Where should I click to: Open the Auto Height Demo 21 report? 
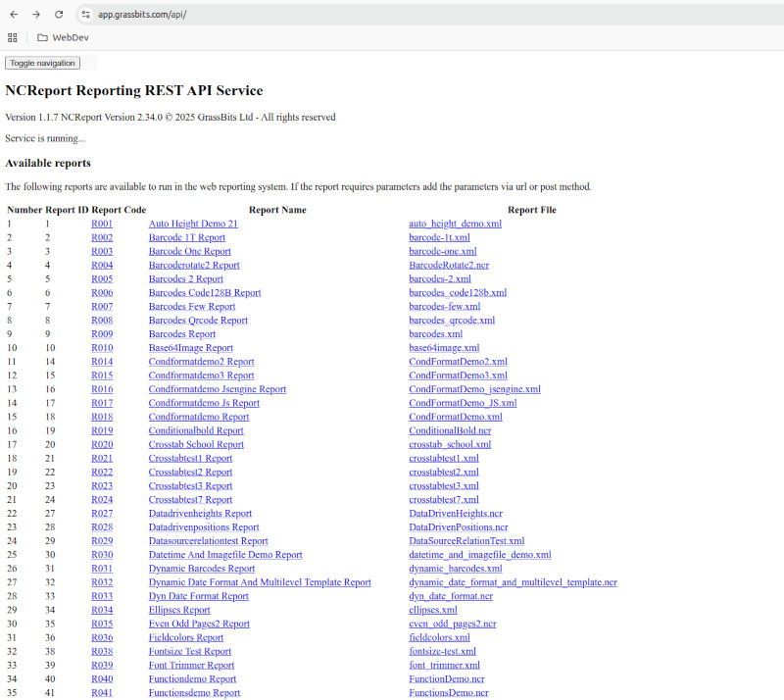click(193, 224)
